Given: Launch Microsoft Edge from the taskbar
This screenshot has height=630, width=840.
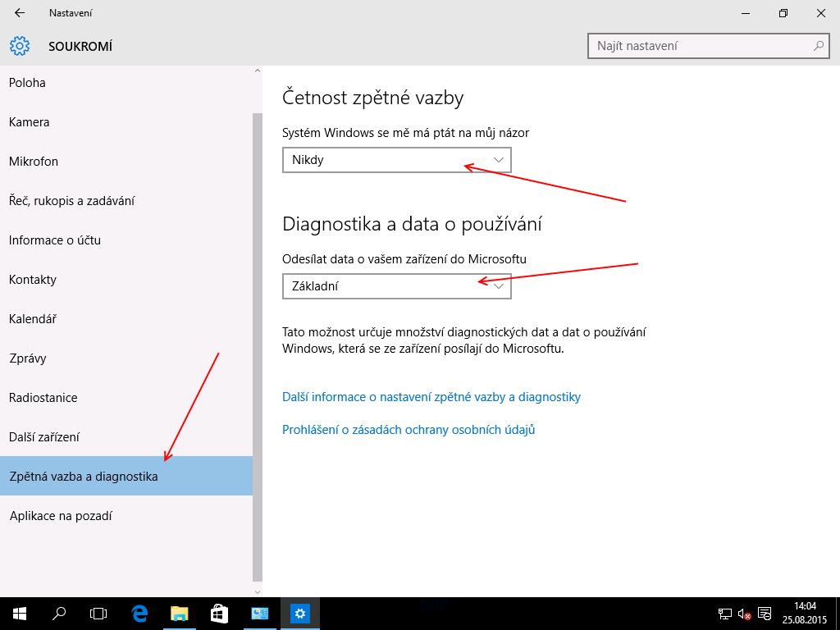Looking at the screenshot, I should [139, 613].
